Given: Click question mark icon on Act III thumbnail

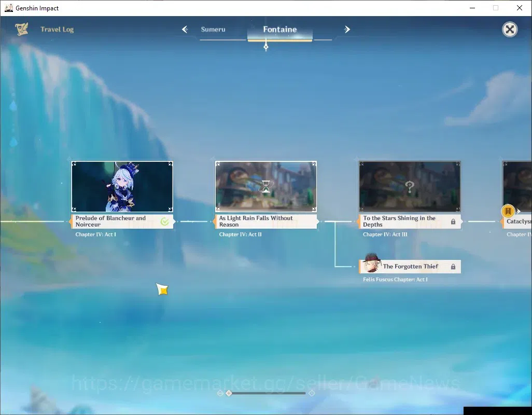Looking at the screenshot, I should point(410,186).
